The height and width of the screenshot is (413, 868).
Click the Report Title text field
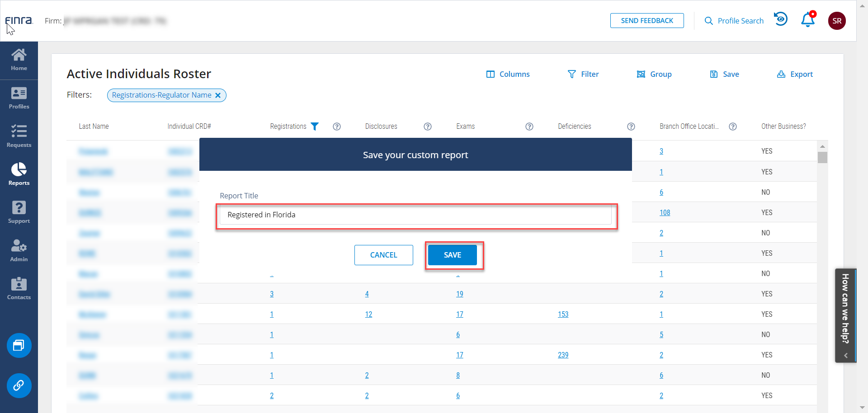coord(415,215)
